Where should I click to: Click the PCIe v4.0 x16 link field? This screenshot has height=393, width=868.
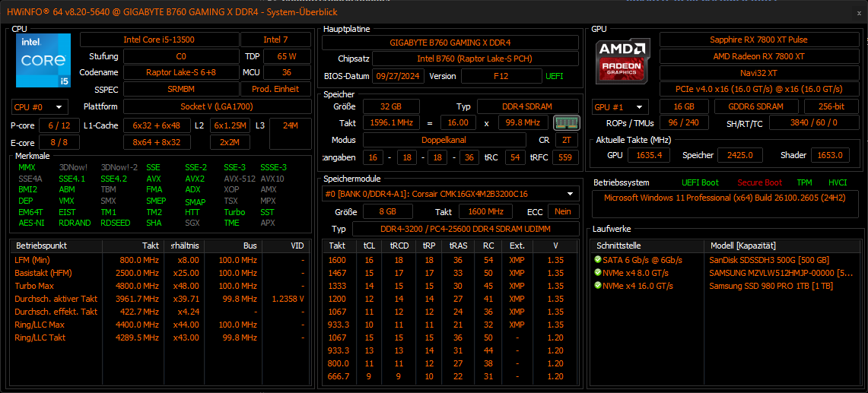click(x=758, y=89)
